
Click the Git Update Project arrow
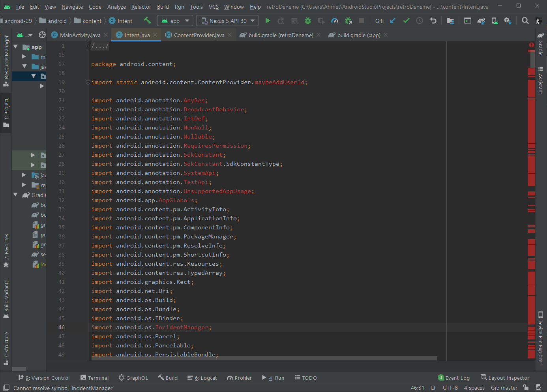point(393,21)
